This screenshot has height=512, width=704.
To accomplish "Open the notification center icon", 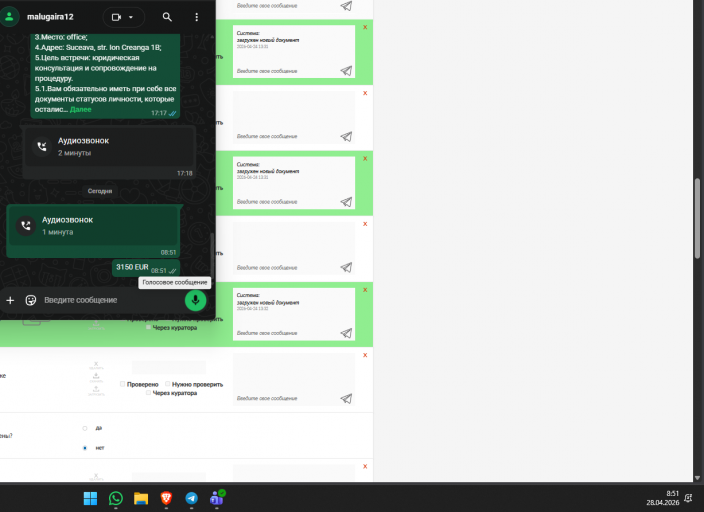I will (688, 498).
